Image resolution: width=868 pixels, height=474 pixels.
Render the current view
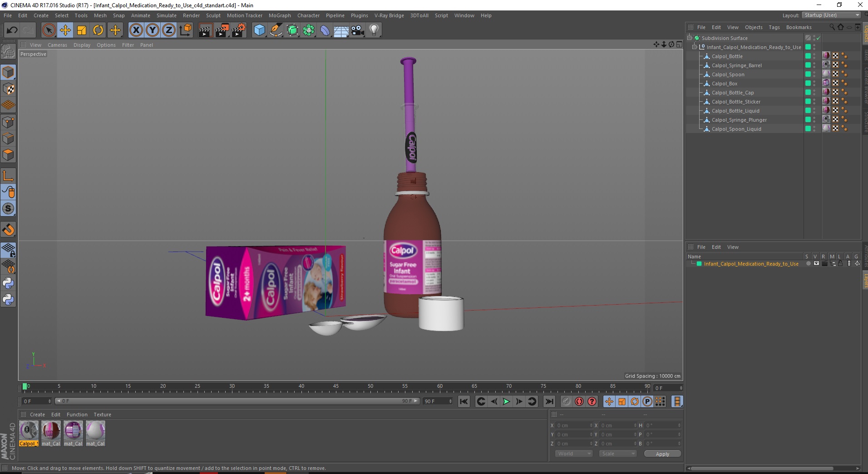(x=205, y=30)
